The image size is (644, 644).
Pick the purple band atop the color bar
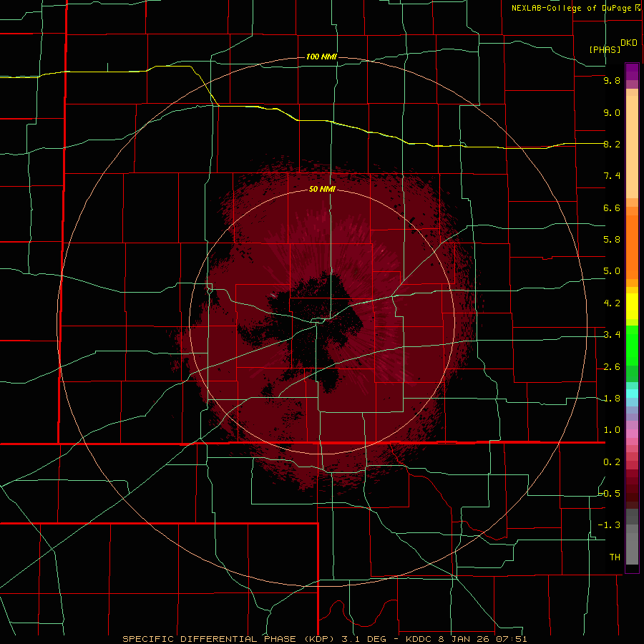632,72
